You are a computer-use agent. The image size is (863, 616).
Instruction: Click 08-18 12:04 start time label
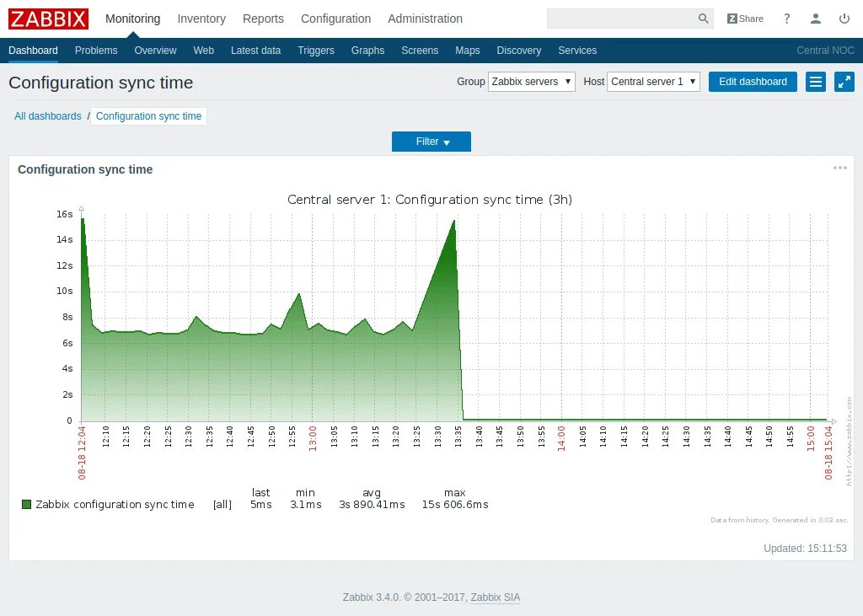[82, 453]
